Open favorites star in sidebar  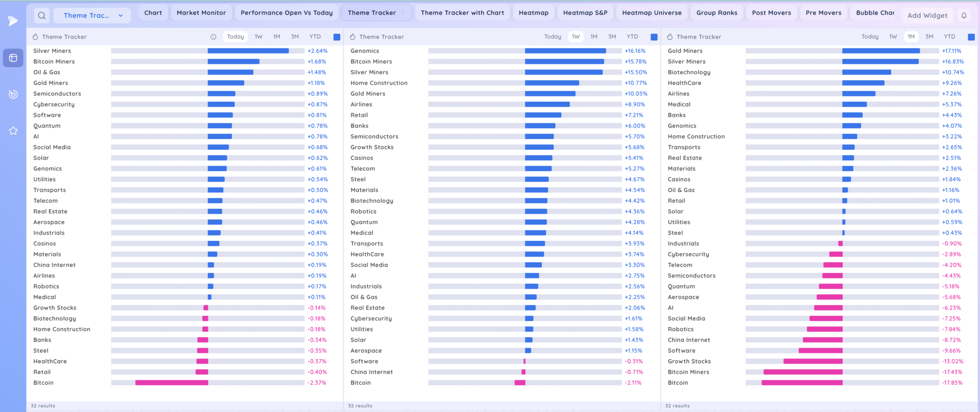click(x=13, y=131)
